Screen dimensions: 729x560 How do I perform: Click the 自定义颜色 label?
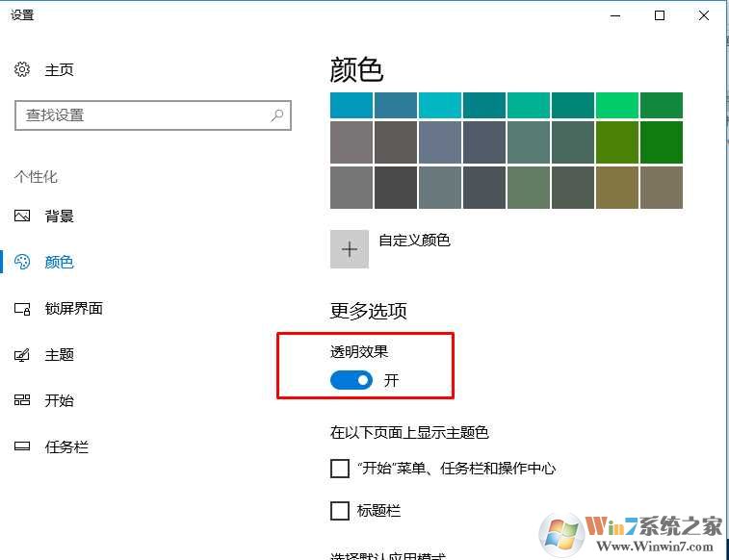pyautogui.click(x=414, y=240)
